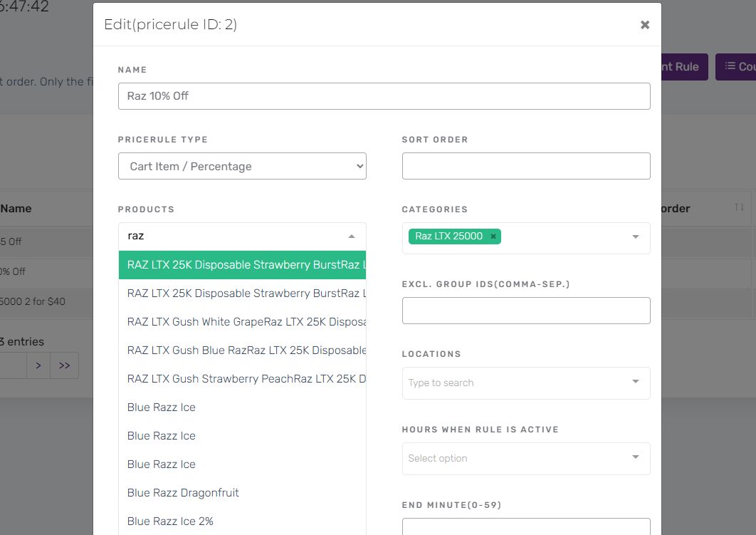This screenshot has width=756, height=535.
Task: Sort background table by order column arrows
Action: tap(739, 207)
